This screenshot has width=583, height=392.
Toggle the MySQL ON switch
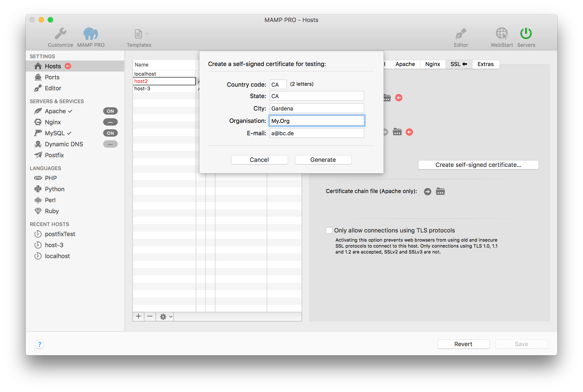[110, 133]
